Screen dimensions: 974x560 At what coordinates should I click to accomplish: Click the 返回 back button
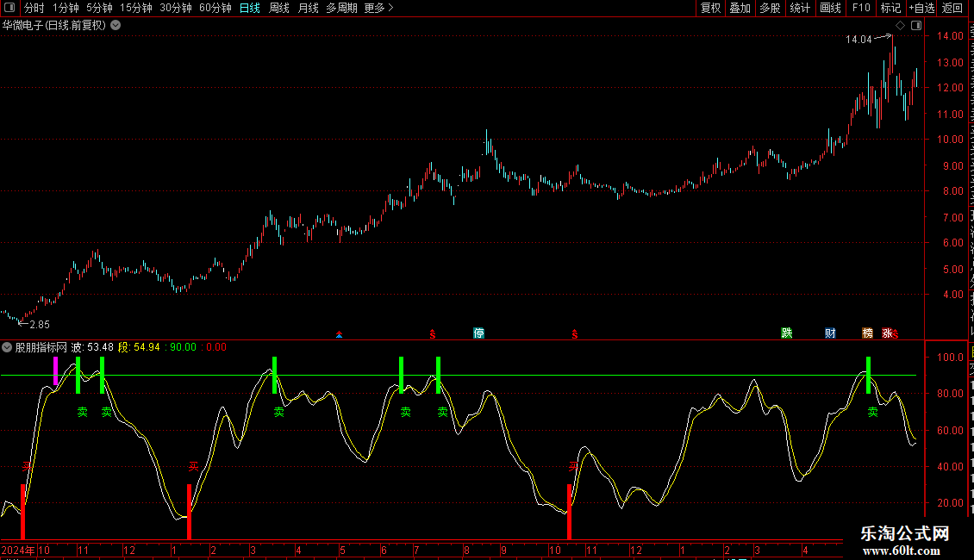tap(952, 8)
